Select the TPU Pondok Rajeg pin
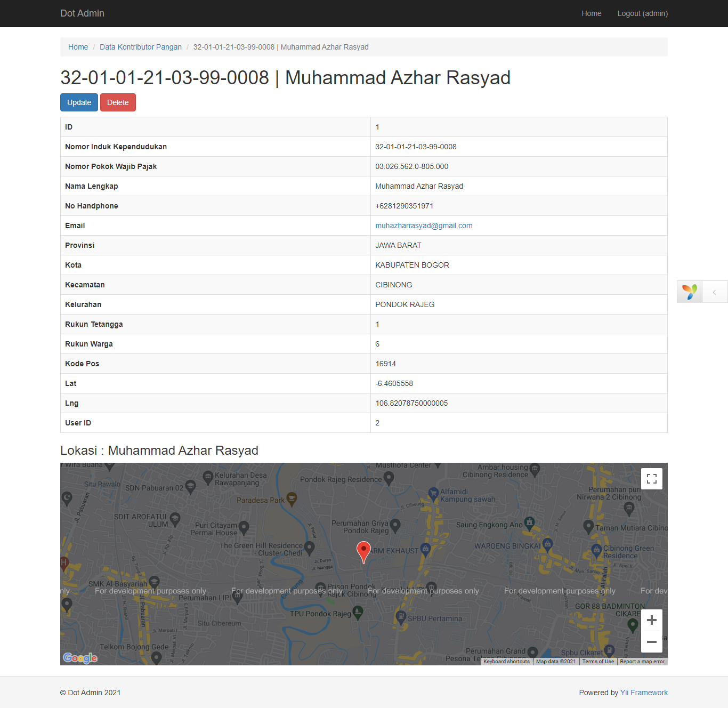The width and height of the screenshot is (728, 708). click(x=358, y=613)
